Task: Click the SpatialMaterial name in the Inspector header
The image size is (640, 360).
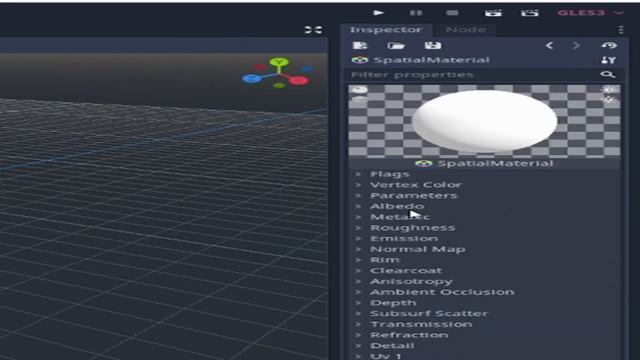Action: pos(431,60)
